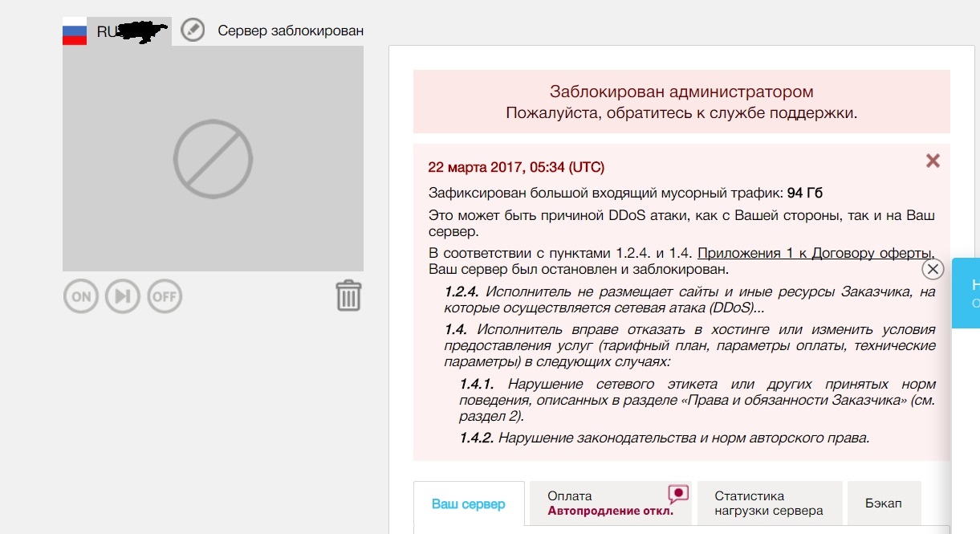Click the circled X near blue side tab
Viewport: 980px width, 534px height.
pyautogui.click(x=933, y=268)
